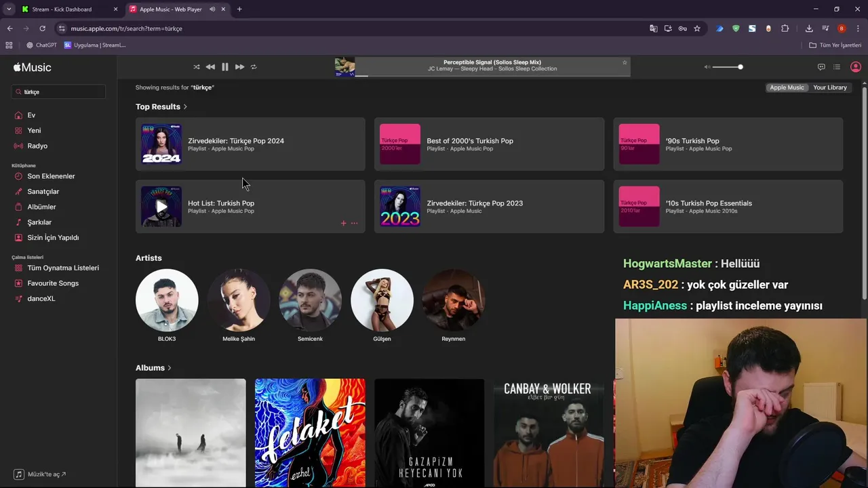Open browser downloads
This screenshot has height=488, width=868.
pos(809,28)
